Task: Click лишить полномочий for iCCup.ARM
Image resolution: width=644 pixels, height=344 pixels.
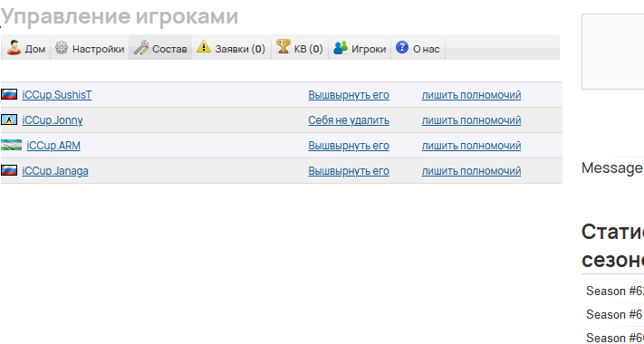Action: point(471,146)
